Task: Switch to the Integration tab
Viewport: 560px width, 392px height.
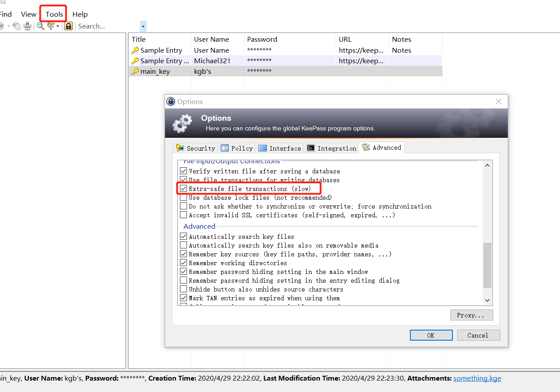Action: 331,148
